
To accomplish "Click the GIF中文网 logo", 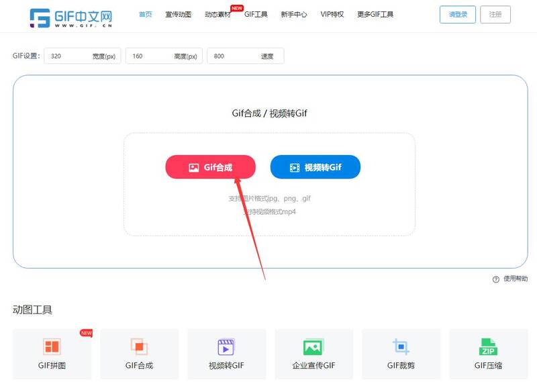I will pyautogui.click(x=71, y=18).
